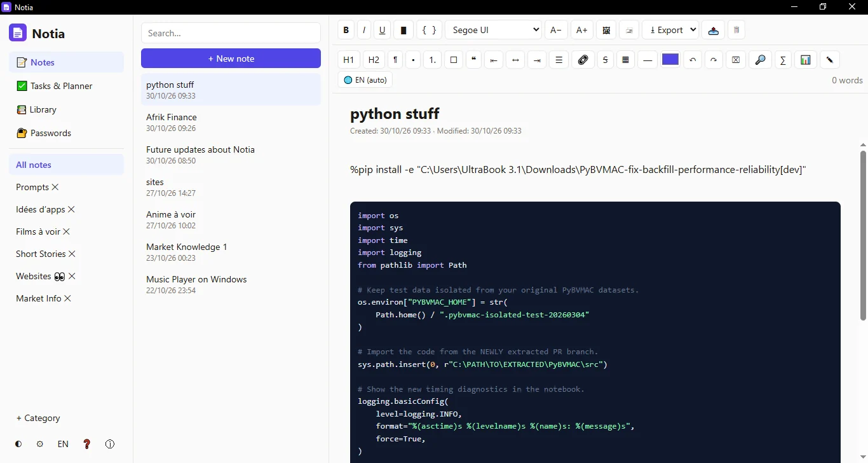868x463 pixels.
Task: Add a new category with + Category
Action: (x=38, y=418)
